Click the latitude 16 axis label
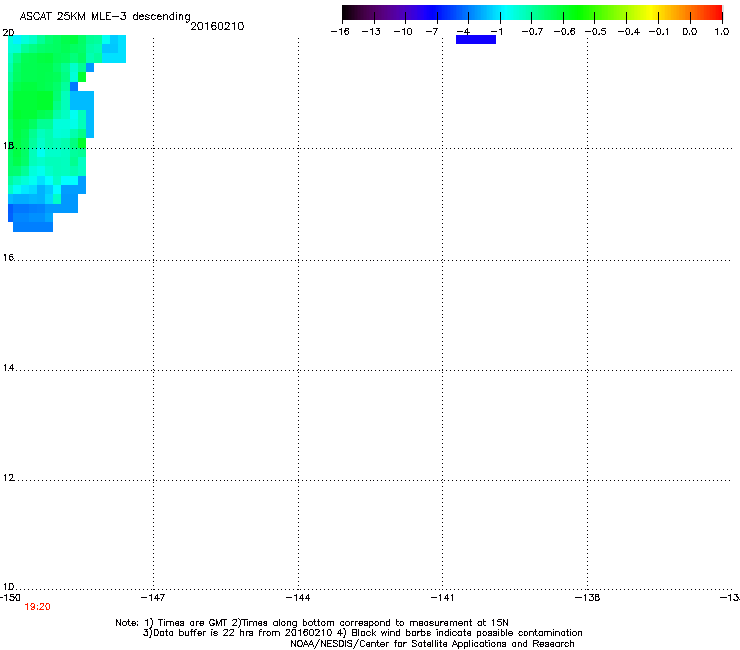Image resolution: width=740 pixels, height=650 pixels. [x=8, y=257]
